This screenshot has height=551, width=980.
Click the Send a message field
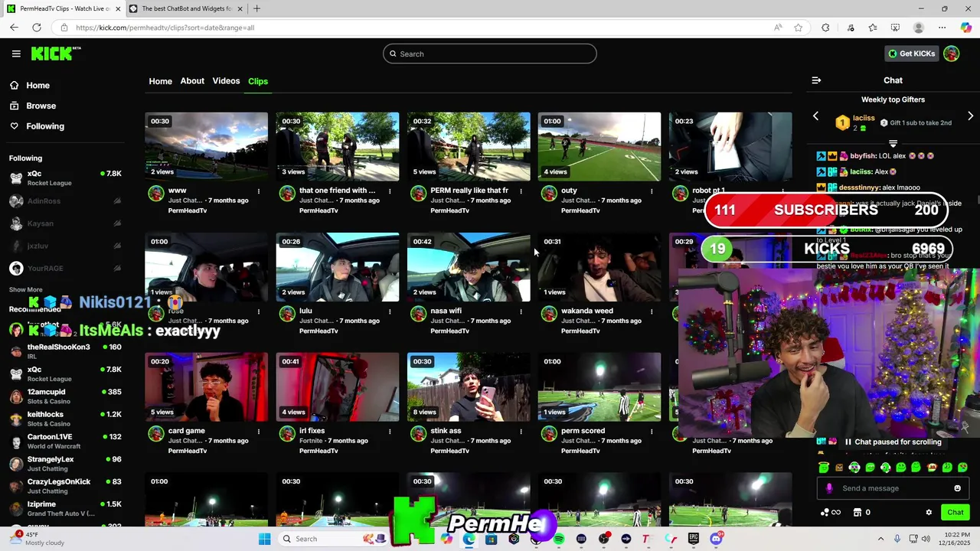click(x=893, y=488)
